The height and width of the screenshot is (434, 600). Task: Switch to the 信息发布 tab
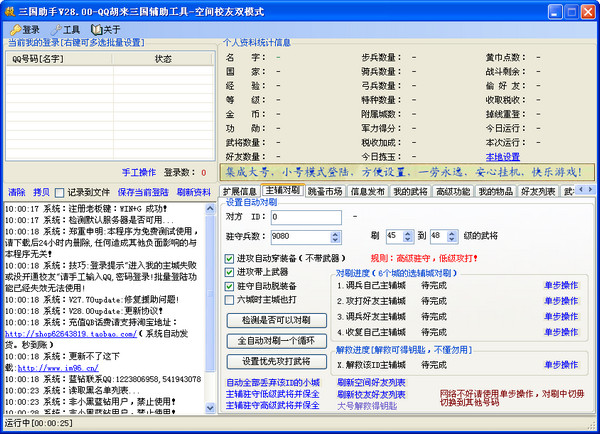[368, 191]
